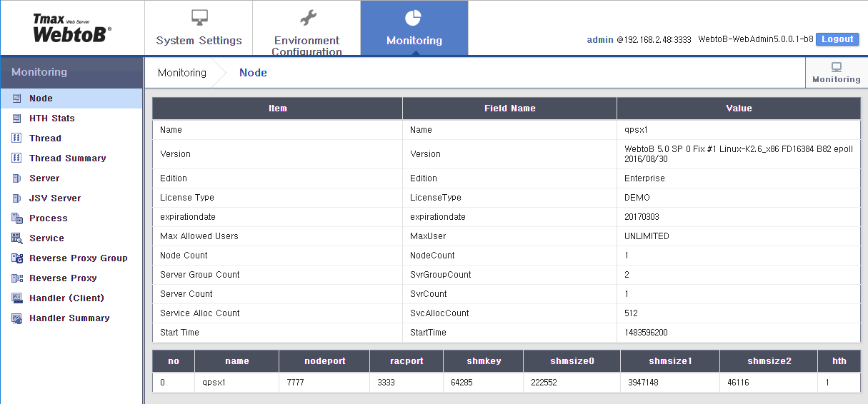Click the Node breadcrumb label
868x404 pixels.
point(253,73)
